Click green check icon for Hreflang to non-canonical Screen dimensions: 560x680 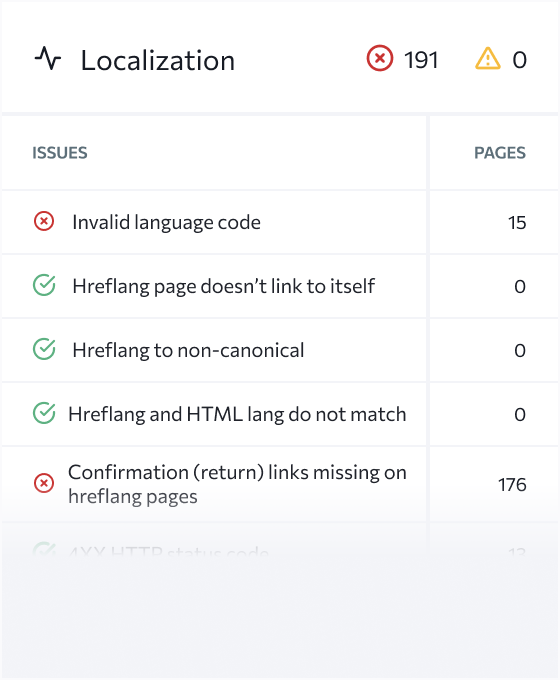pyautogui.click(x=44, y=350)
